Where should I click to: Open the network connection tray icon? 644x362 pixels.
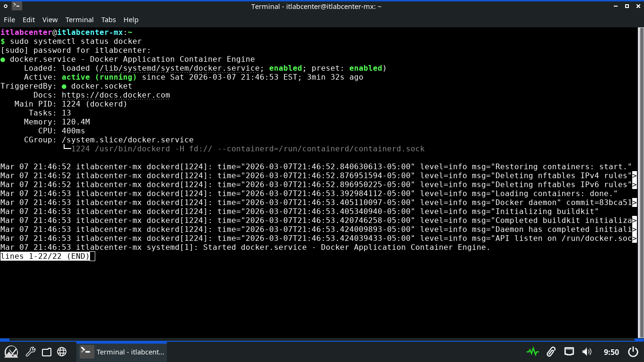pos(569,352)
